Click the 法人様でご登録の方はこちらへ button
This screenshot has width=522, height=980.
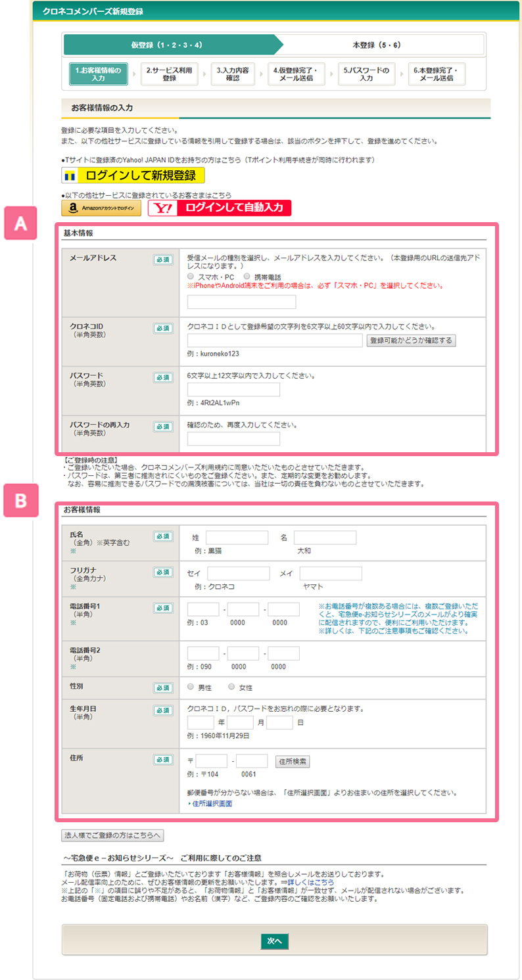[x=112, y=835]
